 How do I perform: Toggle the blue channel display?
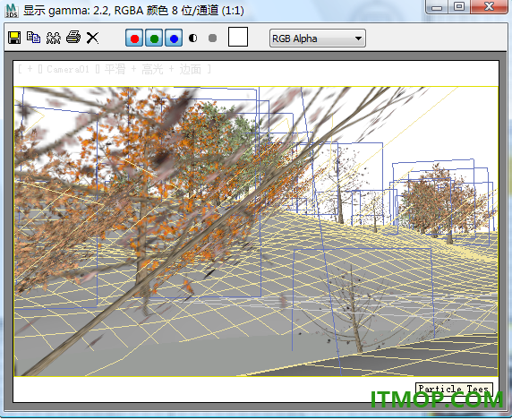(x=174, y=38)
